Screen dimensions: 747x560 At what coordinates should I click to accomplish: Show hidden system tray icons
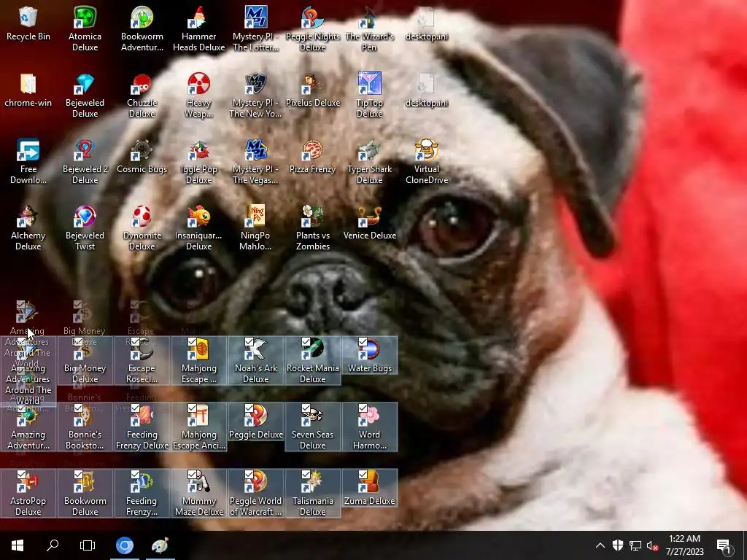coord(600,545)
